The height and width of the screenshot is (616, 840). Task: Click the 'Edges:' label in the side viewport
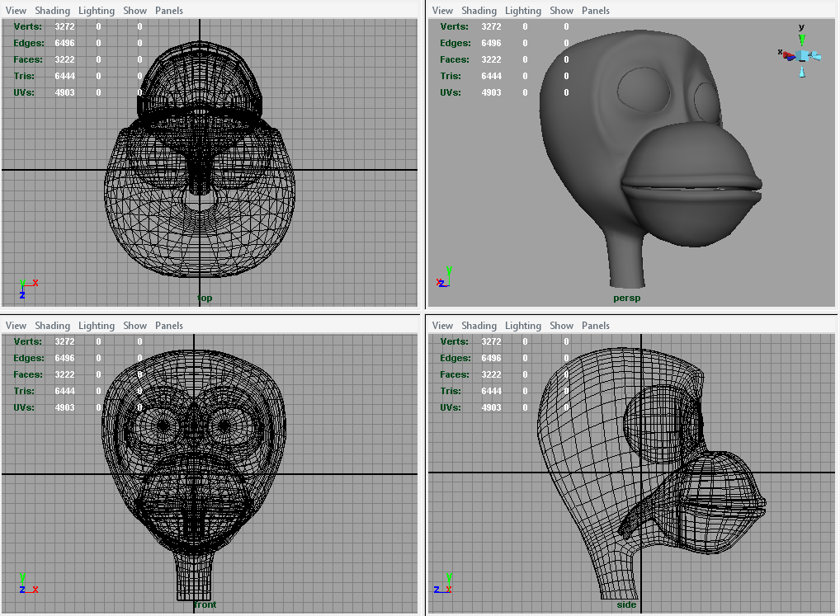click(455, 358)
